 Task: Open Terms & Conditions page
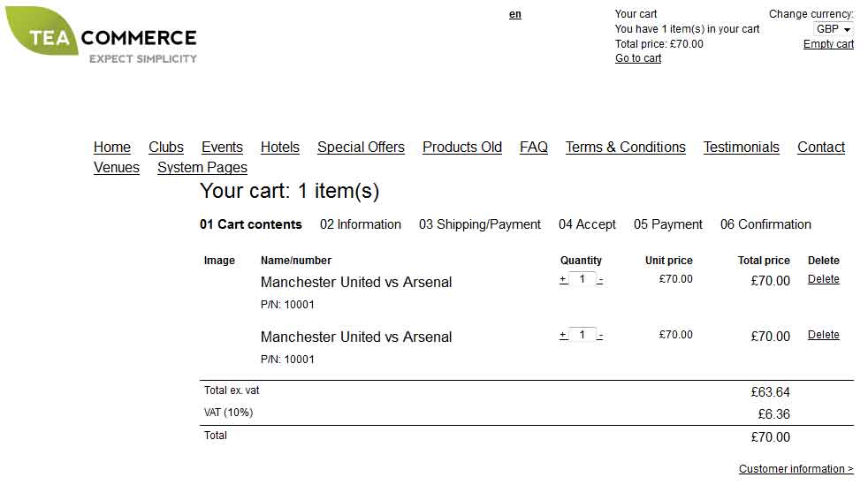625,148
